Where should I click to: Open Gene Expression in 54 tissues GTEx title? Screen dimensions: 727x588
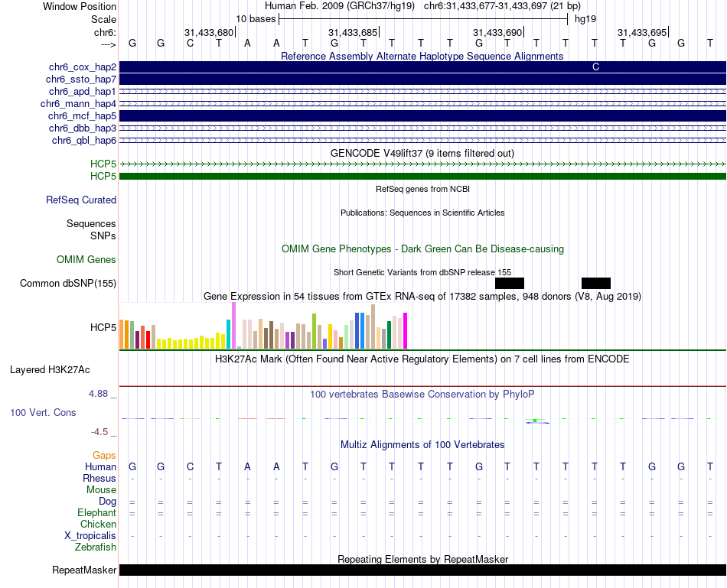point(422,296)
